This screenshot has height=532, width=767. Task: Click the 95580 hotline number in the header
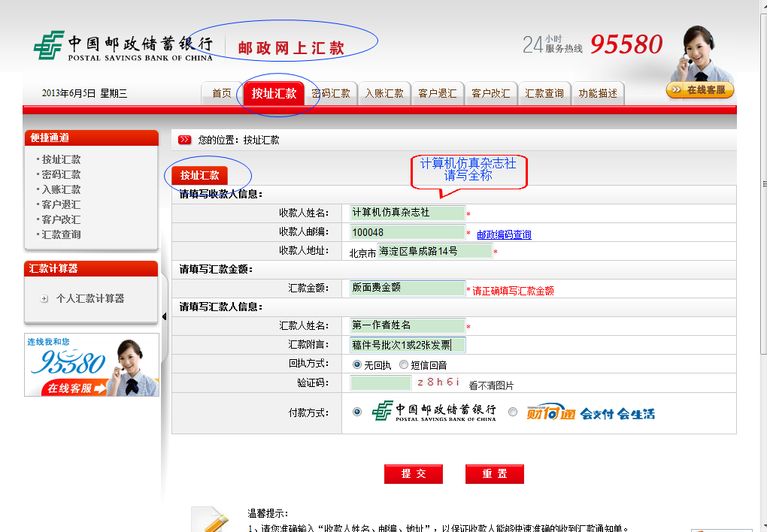point(626,44)
